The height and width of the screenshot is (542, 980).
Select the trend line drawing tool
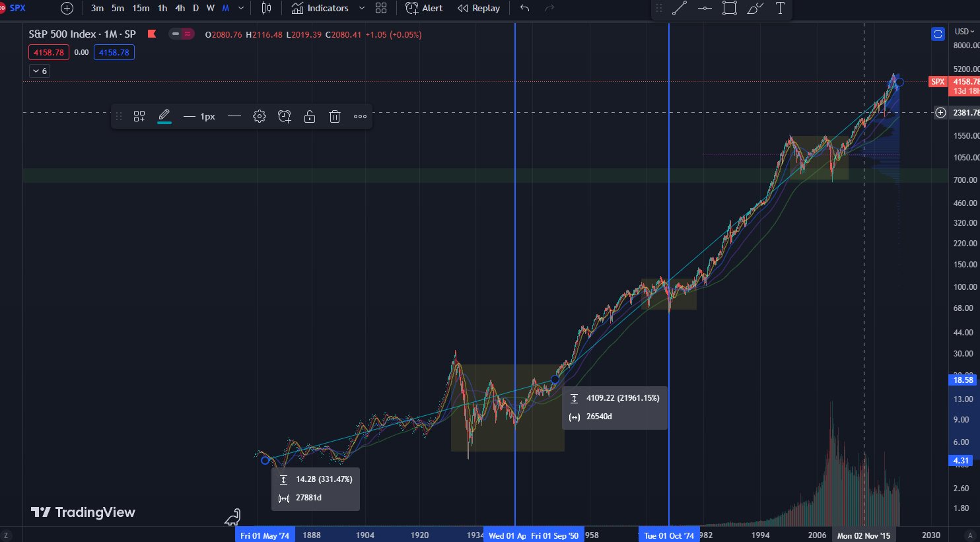680,9
